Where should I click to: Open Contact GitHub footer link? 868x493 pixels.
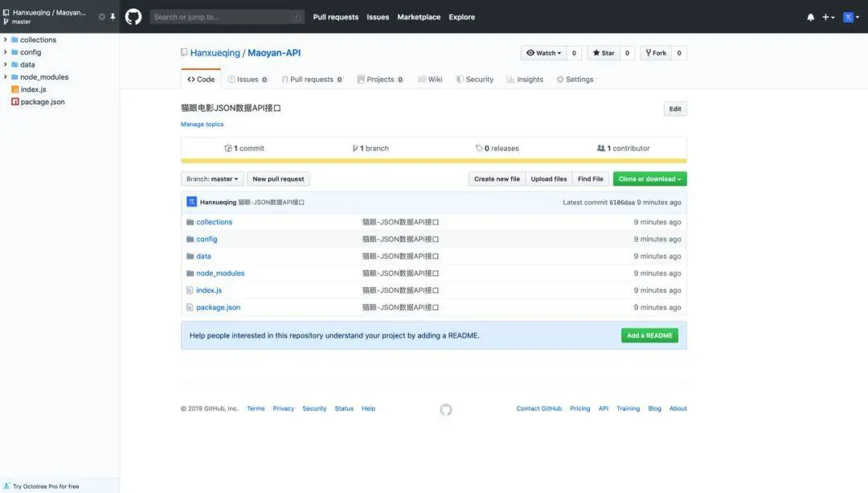pos(539,409)
